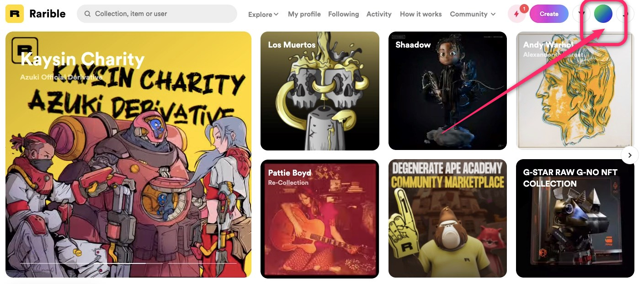Click the circular icon left of avatar
The image size is (644, 284).
point(581,14)
